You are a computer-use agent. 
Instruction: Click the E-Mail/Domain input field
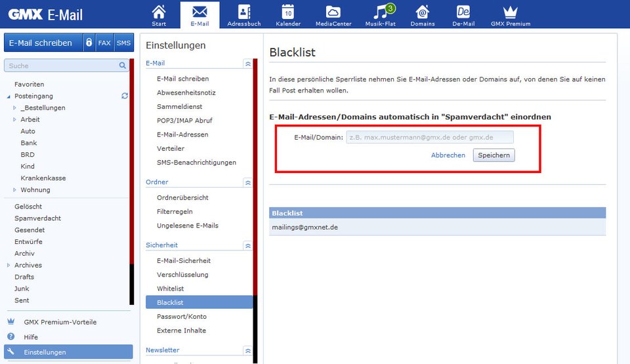click(x=430, y=137)
